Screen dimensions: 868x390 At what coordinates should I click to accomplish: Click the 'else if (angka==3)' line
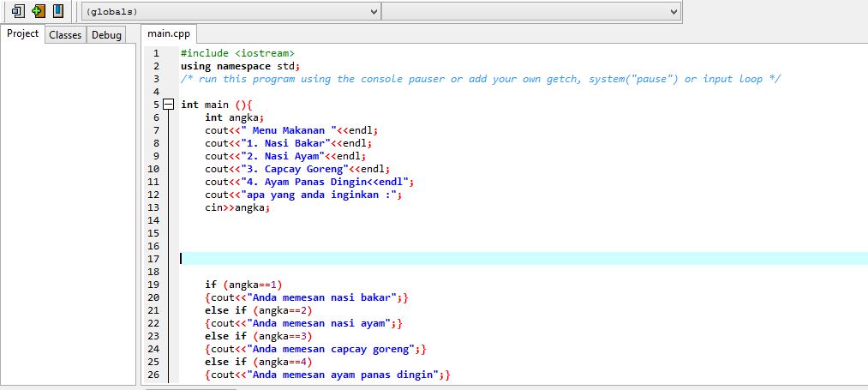[259, 336]
